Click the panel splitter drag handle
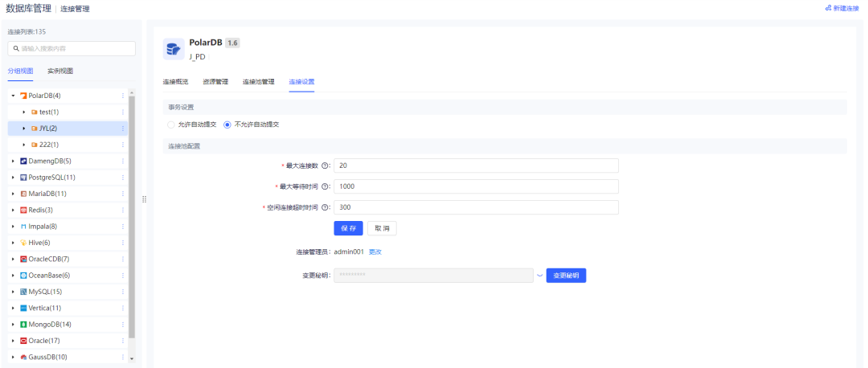 [x=144, y=198]
